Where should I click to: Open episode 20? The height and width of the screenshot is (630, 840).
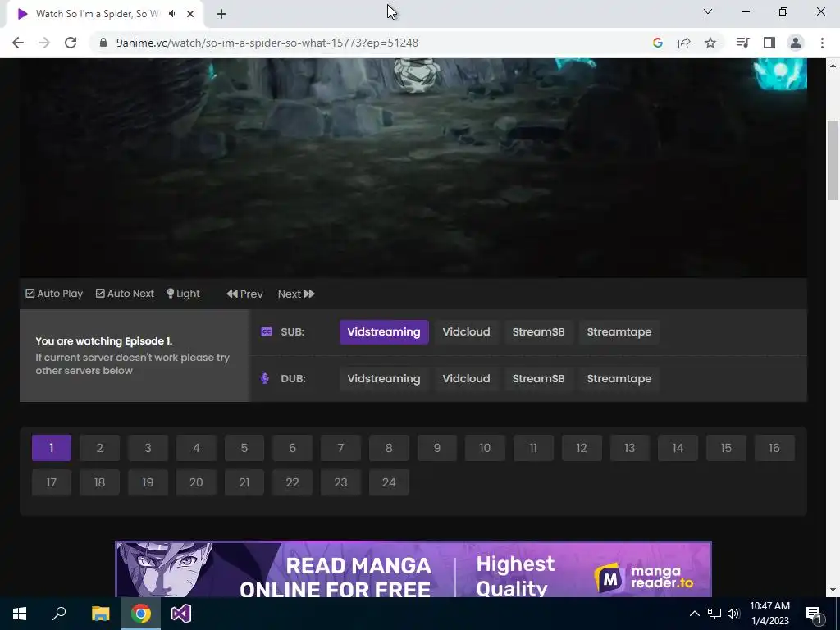pos(196,482)
